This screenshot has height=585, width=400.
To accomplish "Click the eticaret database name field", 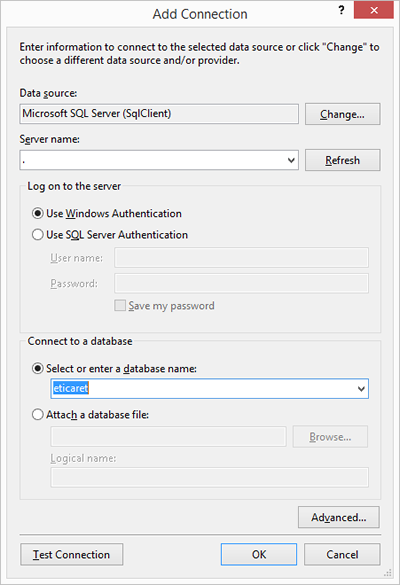I will 203,389.
